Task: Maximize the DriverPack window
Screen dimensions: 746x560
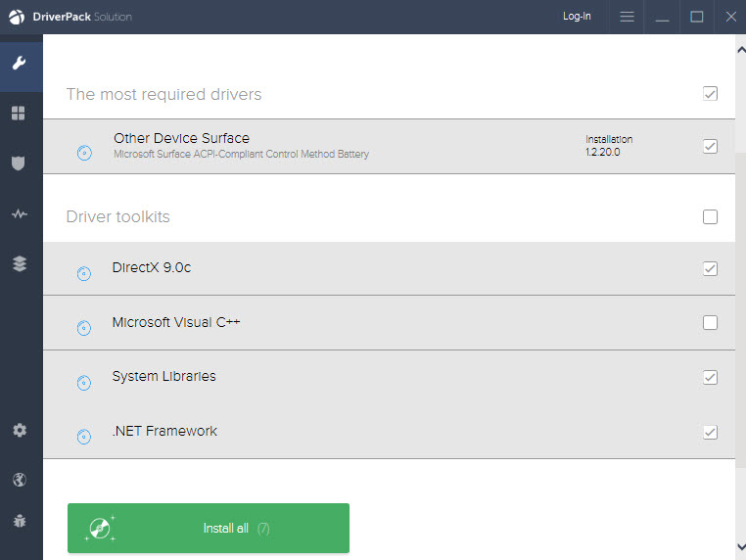Action: 696,17
